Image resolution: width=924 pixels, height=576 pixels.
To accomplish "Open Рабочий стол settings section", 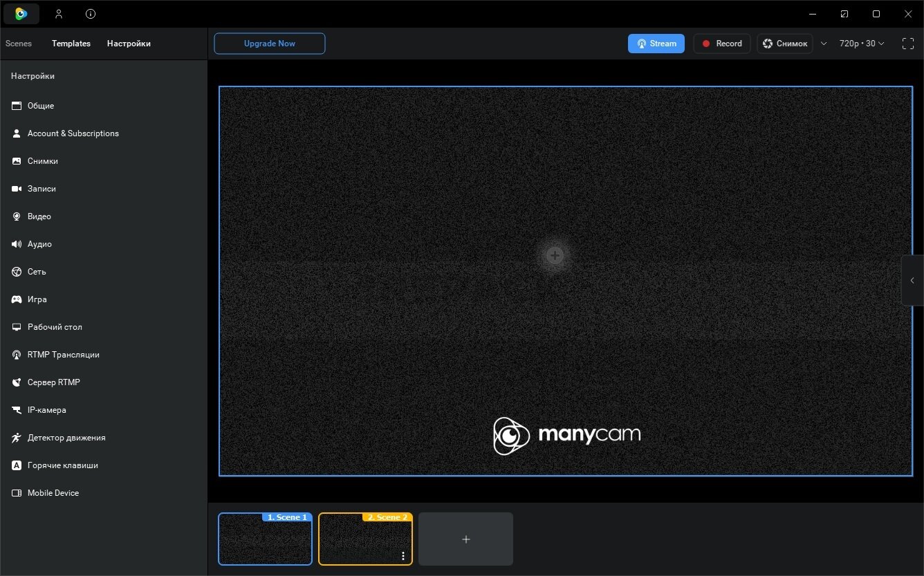I will (x=104, y=327).
